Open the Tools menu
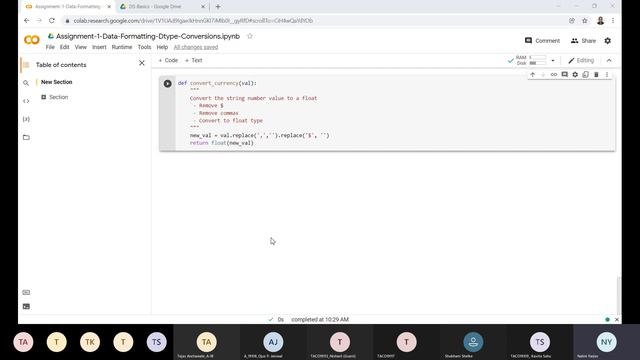 tap(144, 47)
